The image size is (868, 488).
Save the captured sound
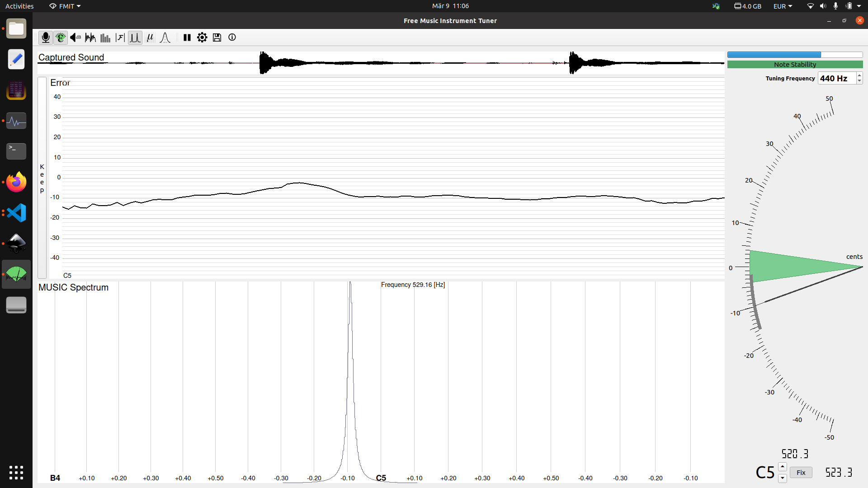217,38
